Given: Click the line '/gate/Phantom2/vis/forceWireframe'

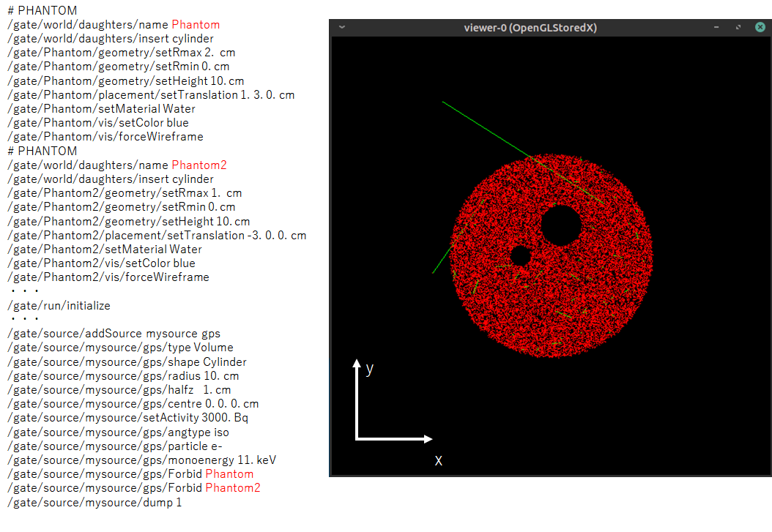Looking at the screenshot, I should tap(108, 277).
